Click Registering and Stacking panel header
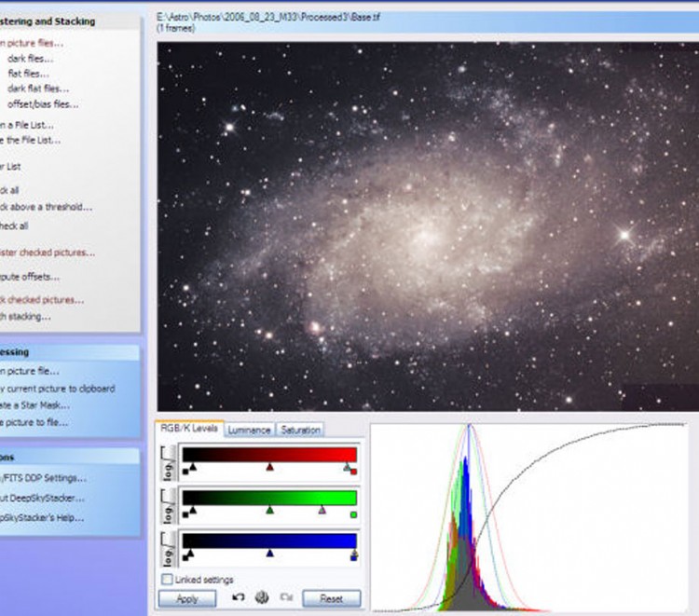699x616 pixels. pyautogui.click(x=70, y=21)
